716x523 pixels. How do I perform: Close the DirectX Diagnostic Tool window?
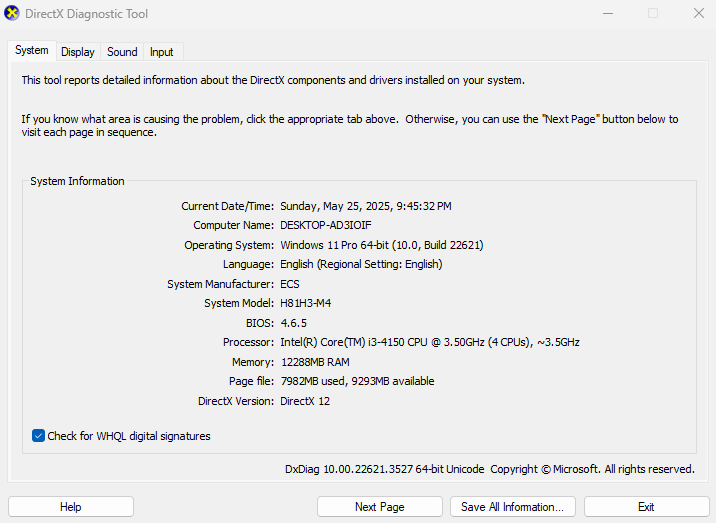pyautogui.click(x=699, y=13)
